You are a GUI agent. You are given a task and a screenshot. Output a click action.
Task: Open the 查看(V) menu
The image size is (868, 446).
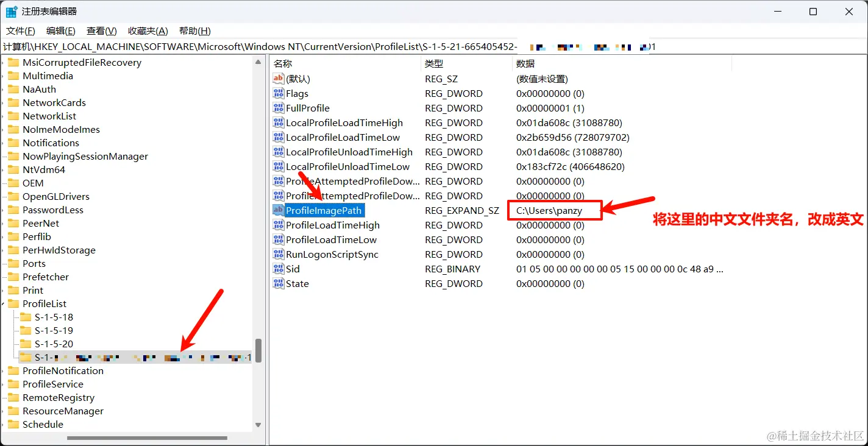[x=102, y=31]
